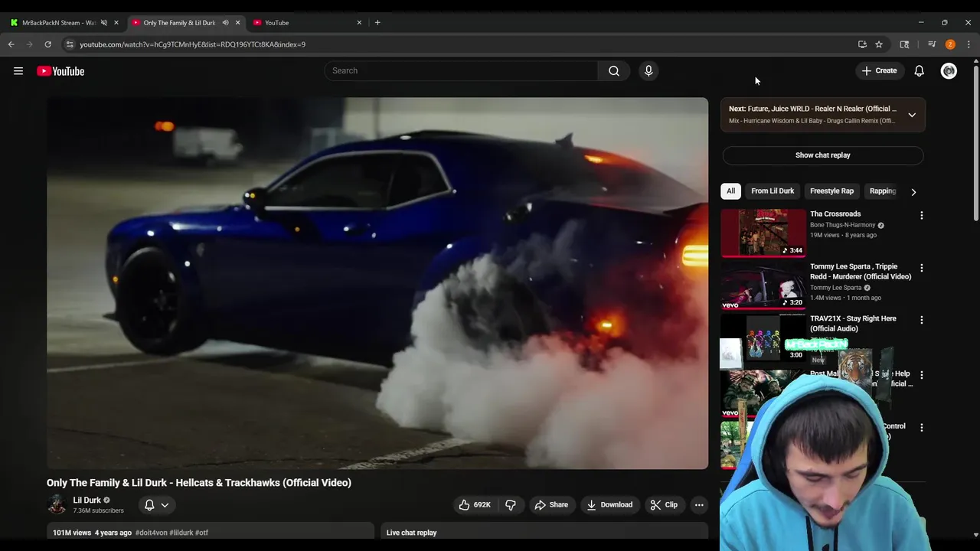Open options menu for Stay Right Here video

pyautogui.click(x=922, y=320)
